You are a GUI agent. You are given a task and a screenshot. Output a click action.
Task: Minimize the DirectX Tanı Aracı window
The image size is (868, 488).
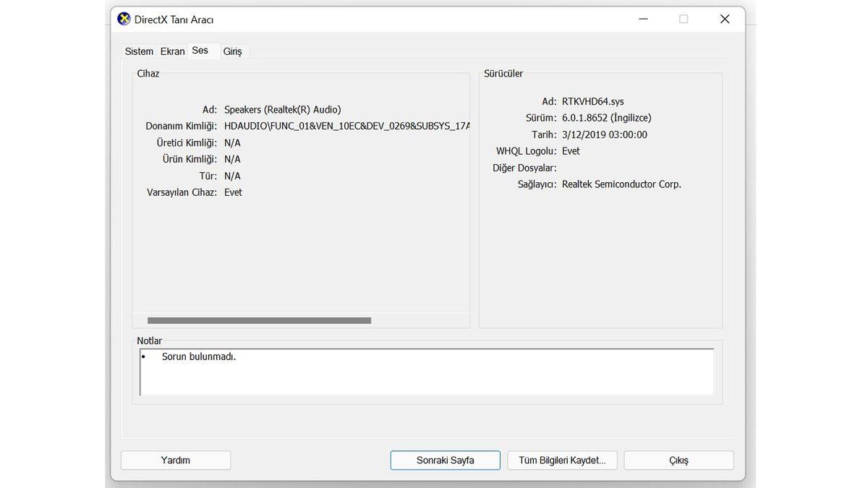click(642, 20)
